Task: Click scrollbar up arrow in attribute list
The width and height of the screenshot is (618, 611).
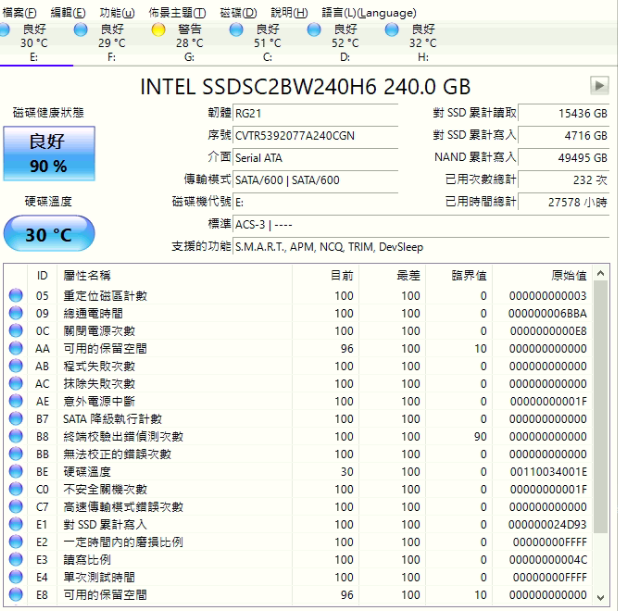Action: coord(601,273)
